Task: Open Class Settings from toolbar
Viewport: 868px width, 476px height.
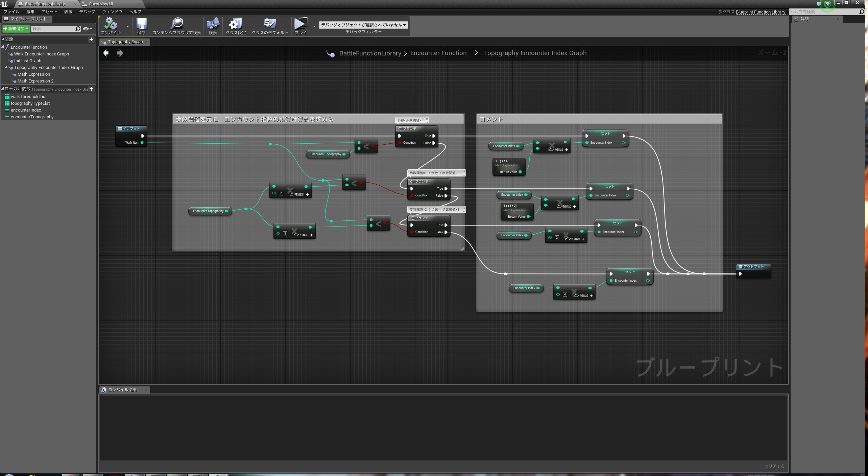Action: (236, 24)
